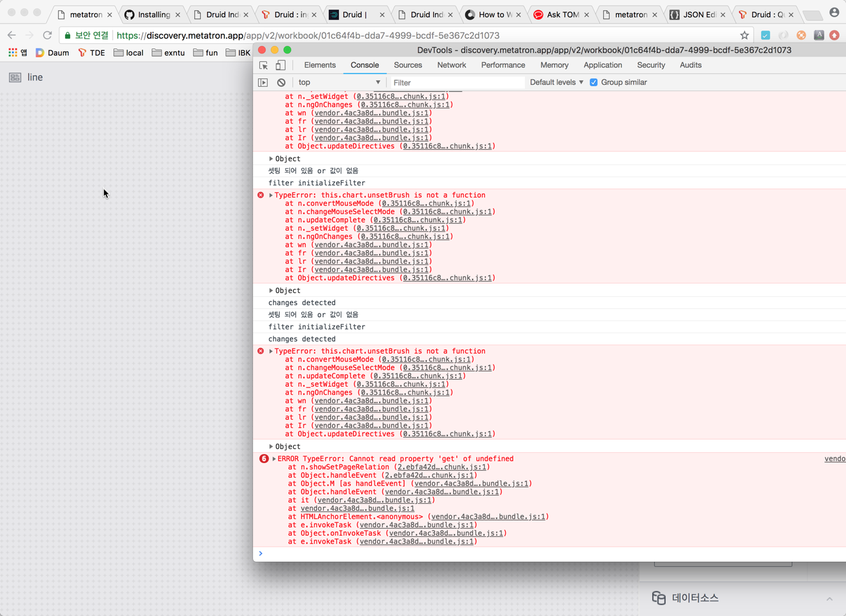Screen dimensions: 846x616
Task: Click the Chrome profile avatar icon
Action: point(834,12)
